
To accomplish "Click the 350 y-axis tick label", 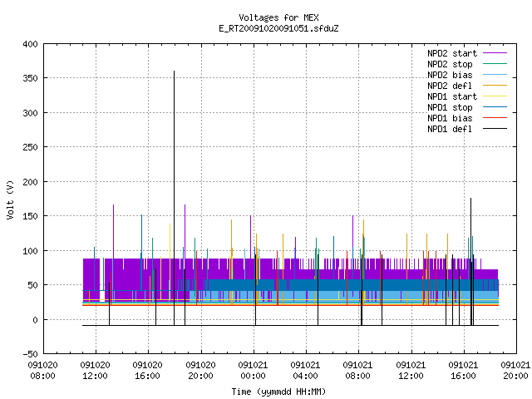I will [30, 78].
